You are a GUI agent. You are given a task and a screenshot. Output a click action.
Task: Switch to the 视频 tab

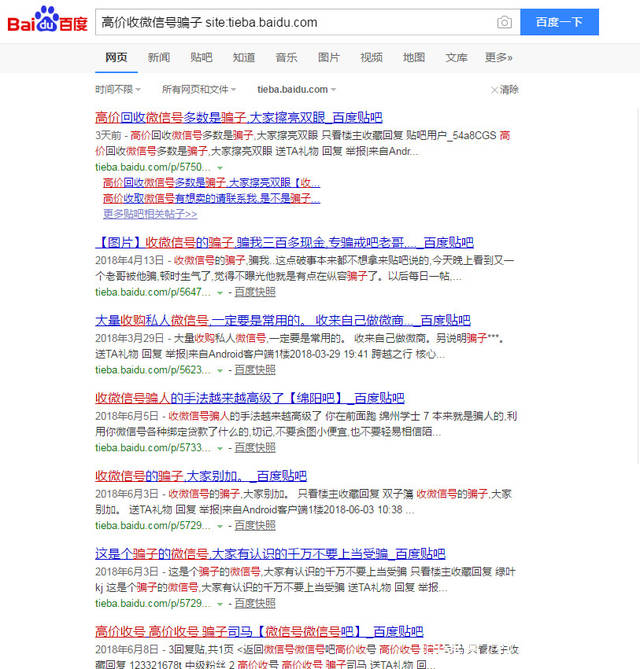(x=372, y=57)
